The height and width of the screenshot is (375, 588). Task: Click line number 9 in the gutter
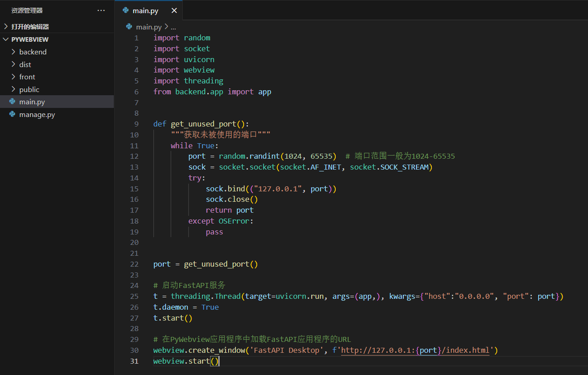coord(136,124)
